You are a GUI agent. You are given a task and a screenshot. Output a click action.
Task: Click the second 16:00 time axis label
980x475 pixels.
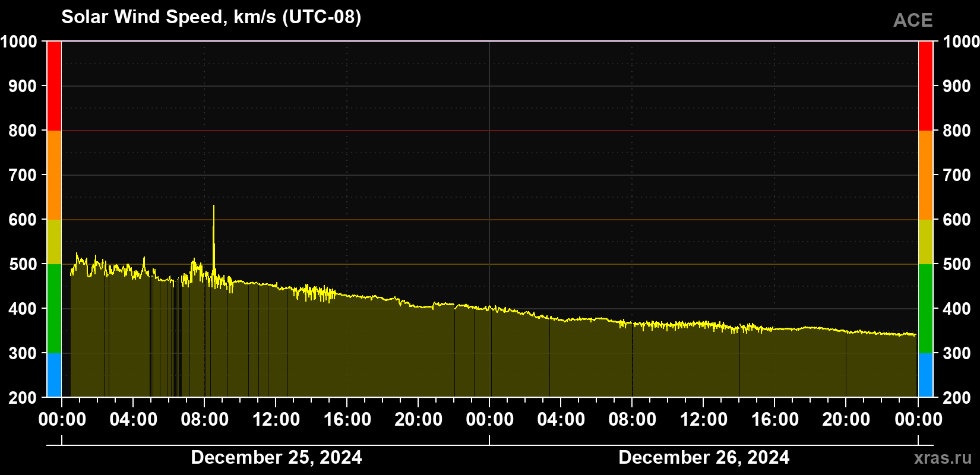pos(775,419)
